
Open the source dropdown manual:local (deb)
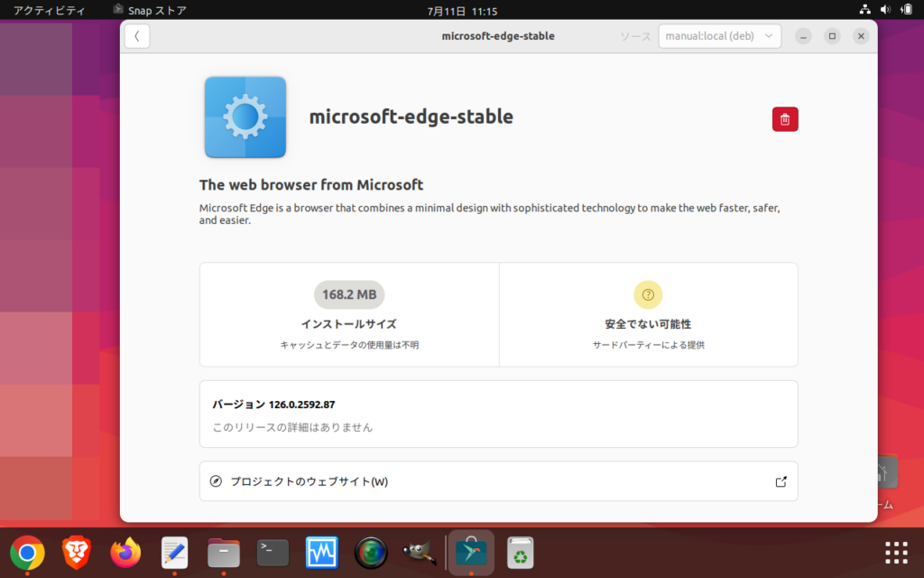(719, 36)
